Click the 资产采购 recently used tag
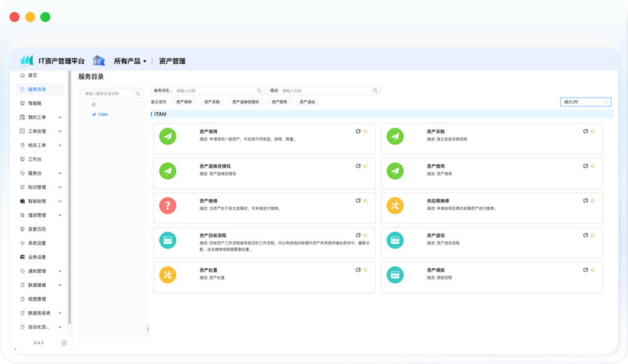628x364 pixels. pos(212,101)
